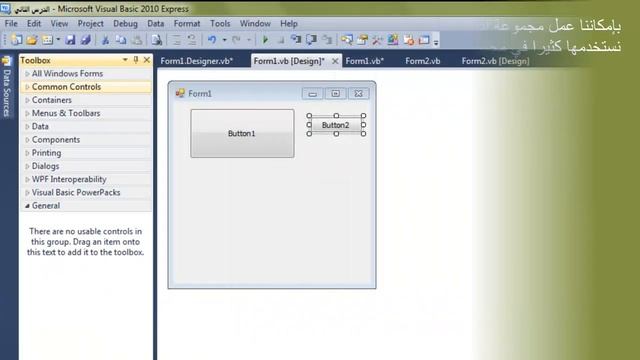Screen dimensions: 640x360
Task: Click the Step Into debug icon
Action: tap(296, 40)
